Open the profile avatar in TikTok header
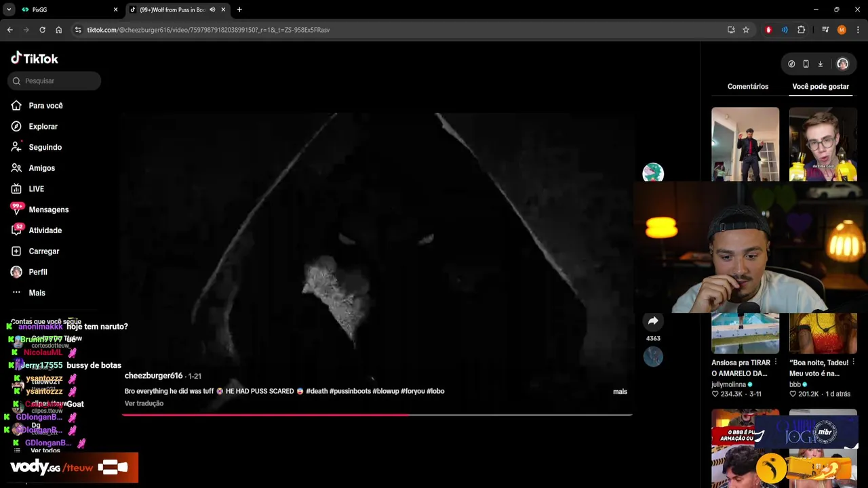This screenshot has width=868, height=488. 842,64
